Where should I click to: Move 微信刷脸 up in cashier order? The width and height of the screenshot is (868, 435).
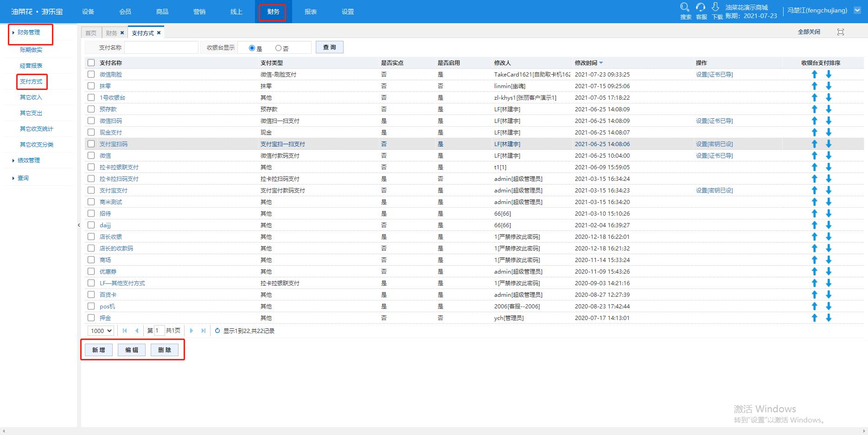pos(814,74)
